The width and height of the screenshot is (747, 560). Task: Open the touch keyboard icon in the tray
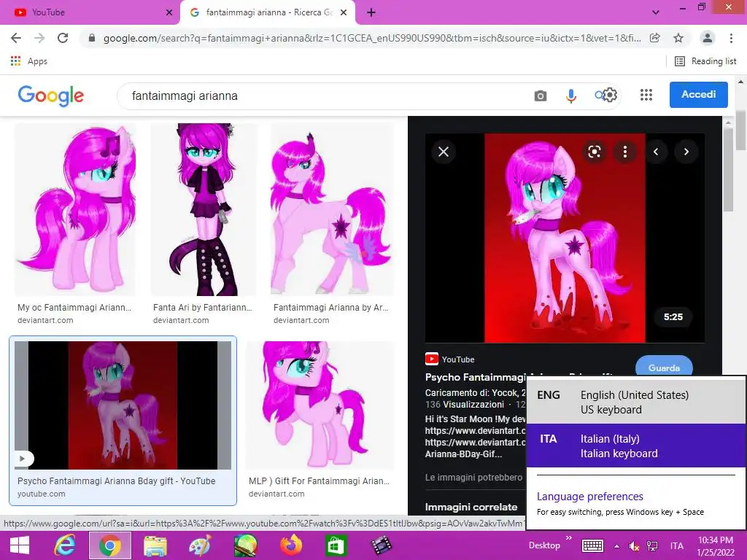[592, 545]
